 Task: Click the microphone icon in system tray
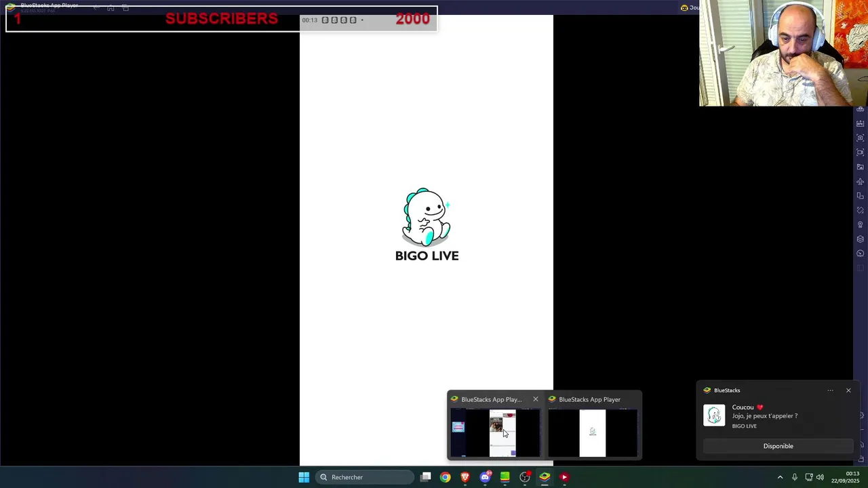[795, 477]
